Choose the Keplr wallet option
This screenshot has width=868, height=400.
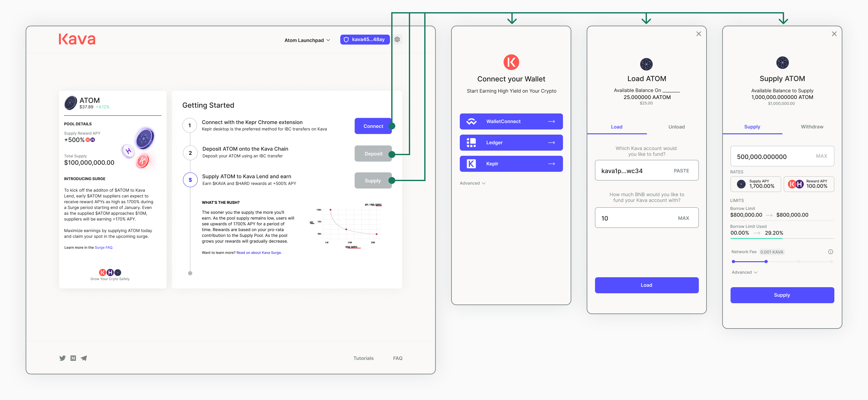[511, 164]
